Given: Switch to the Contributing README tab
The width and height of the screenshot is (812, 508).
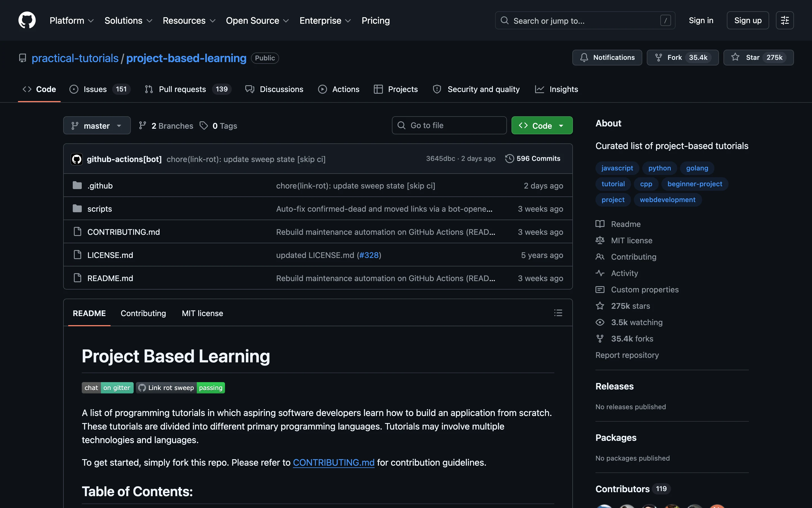Looking at the screenshot, I should [x=143, y=313].
